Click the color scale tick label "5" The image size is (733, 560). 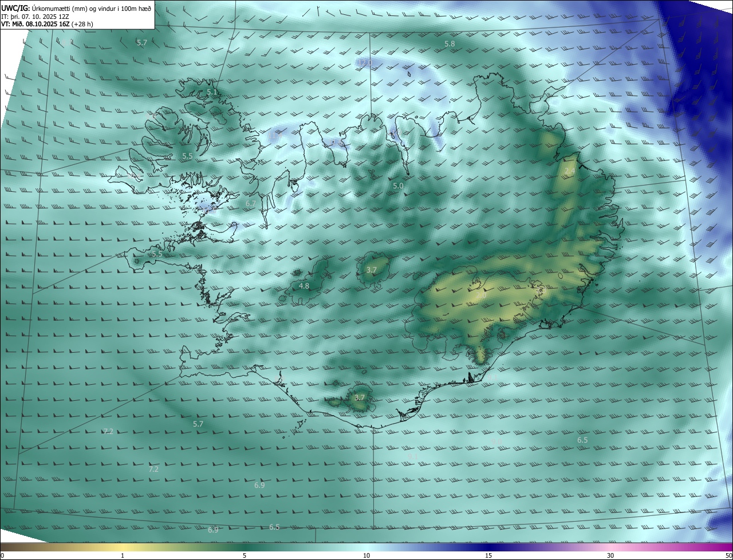click(245, 555)
